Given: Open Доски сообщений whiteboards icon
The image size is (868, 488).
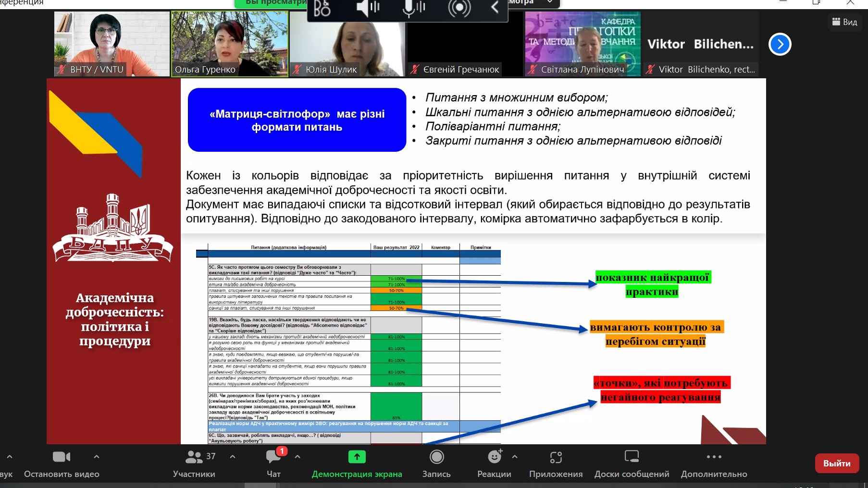Looking at the screenshot, I should (632, 456).
